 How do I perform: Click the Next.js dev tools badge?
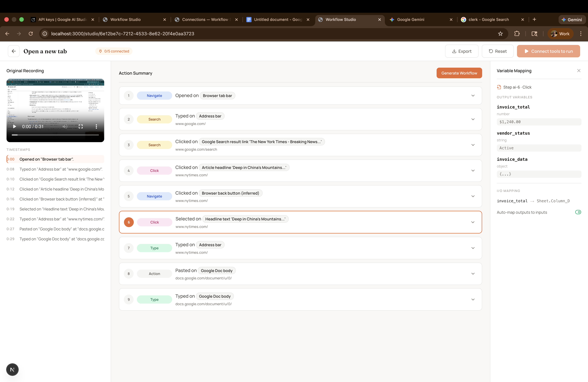coord(12,369)
